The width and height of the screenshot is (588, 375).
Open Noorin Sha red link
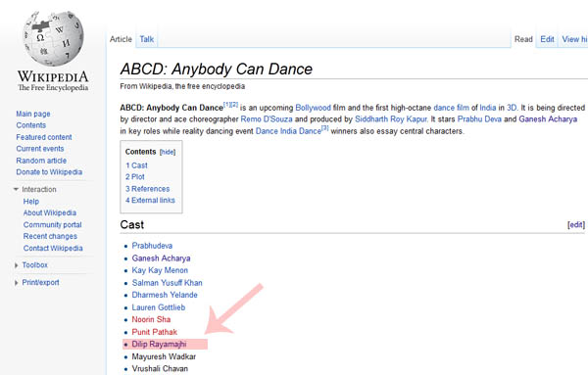point(151,319)
